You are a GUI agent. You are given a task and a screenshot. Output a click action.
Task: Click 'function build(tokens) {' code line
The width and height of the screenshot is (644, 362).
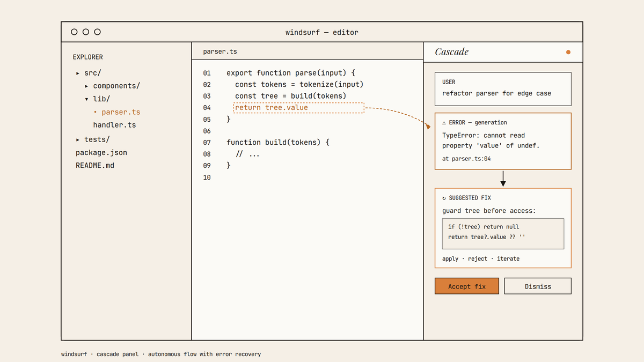[x=277, y=143]
